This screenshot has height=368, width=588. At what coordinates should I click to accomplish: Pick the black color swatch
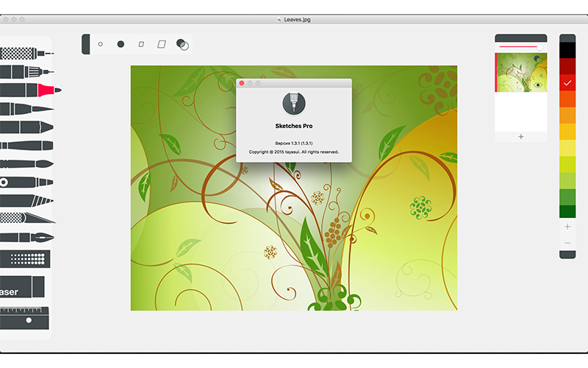click(x=567, y=50)
